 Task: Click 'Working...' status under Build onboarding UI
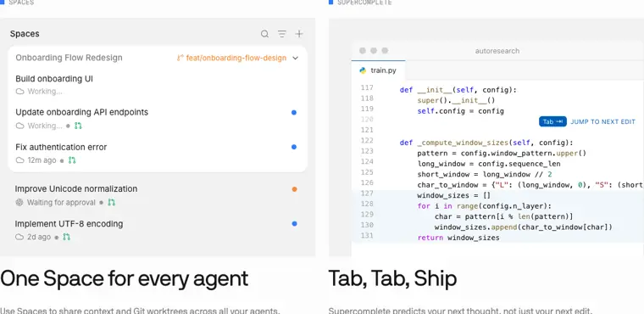tap(45, 92)
